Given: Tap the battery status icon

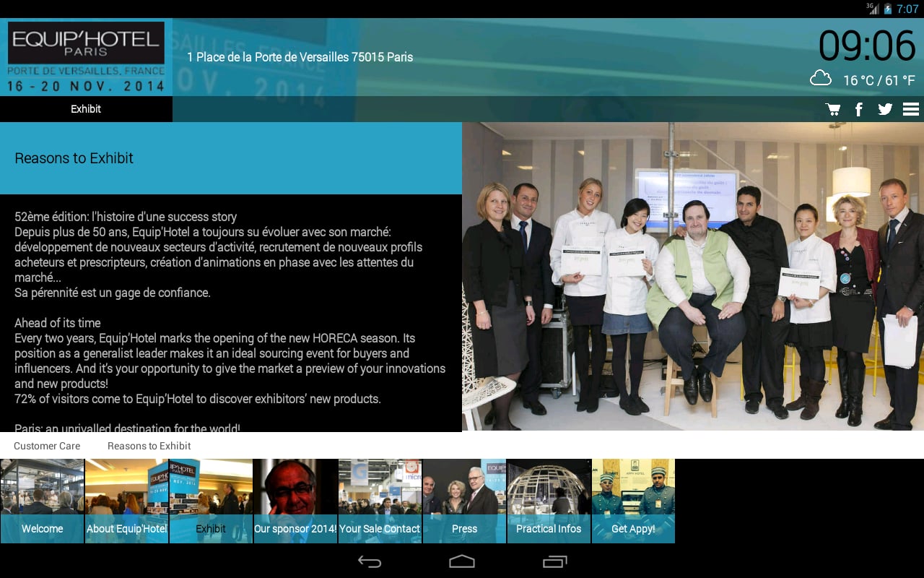Looking at the screenshot, I should pos(888,9).
